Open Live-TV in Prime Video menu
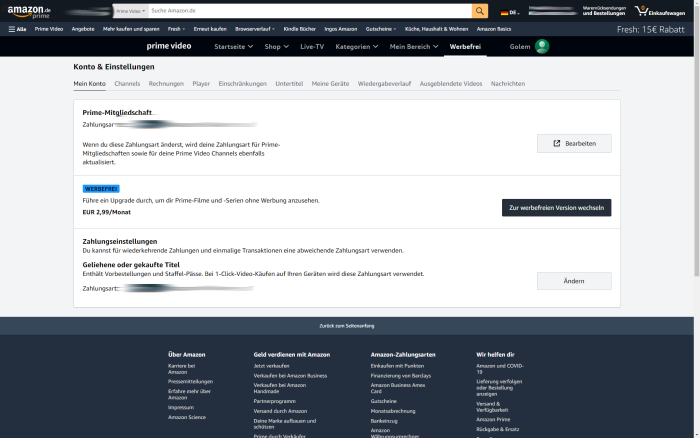Image resolution: width=700 pixels, height=438 pixels. 312,46
